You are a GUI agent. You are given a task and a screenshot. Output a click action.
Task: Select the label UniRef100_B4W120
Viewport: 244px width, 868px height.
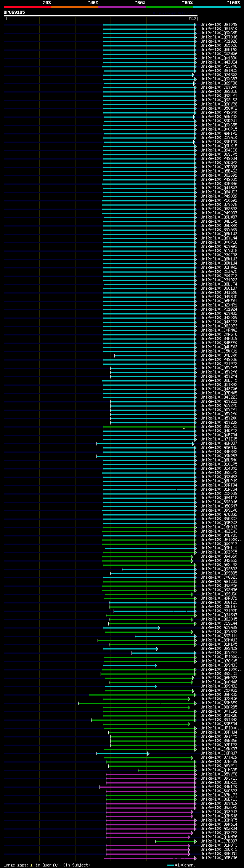[x=219, y=787]
